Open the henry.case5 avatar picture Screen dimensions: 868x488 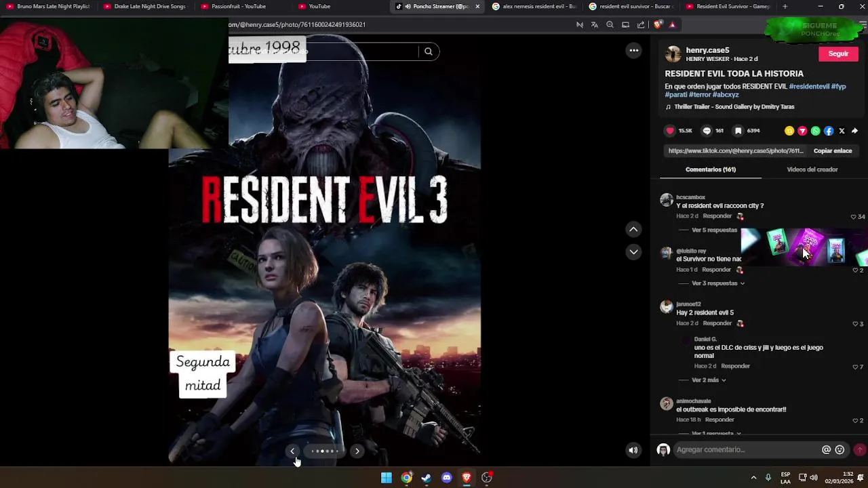[x=673, y=54]
